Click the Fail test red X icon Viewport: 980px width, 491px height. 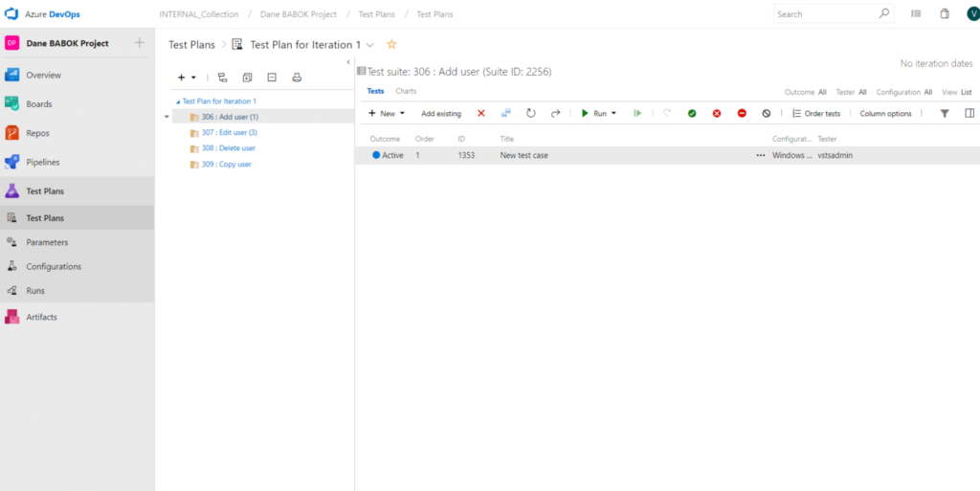716,113
